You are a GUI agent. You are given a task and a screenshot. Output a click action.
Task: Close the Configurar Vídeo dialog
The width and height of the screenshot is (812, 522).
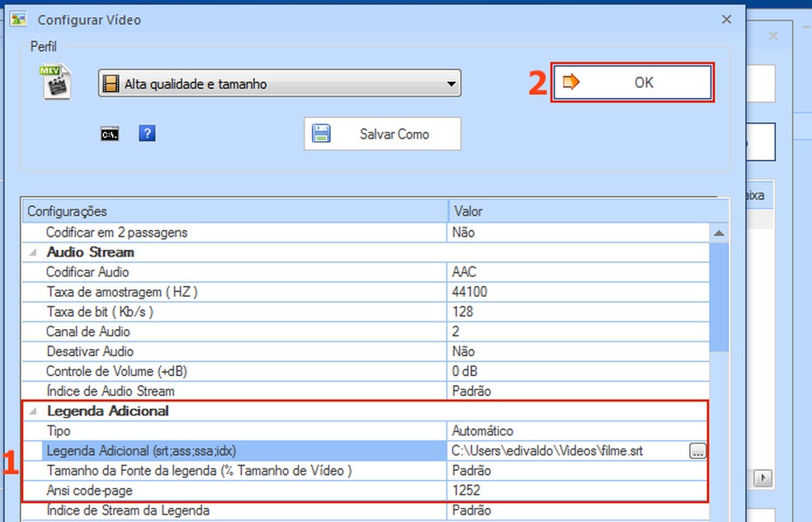(x=726, y=20)
